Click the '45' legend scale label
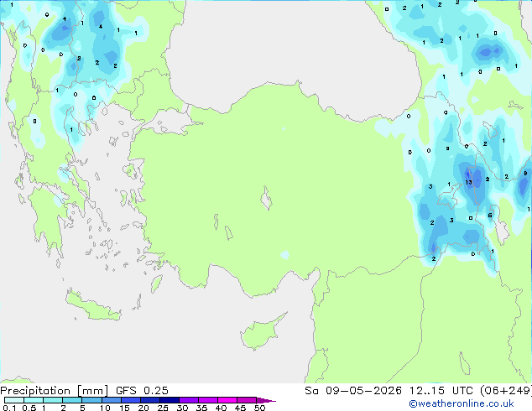Image resolution: width=532 pixels, height=411 pixels. click(x=240, y=408)
